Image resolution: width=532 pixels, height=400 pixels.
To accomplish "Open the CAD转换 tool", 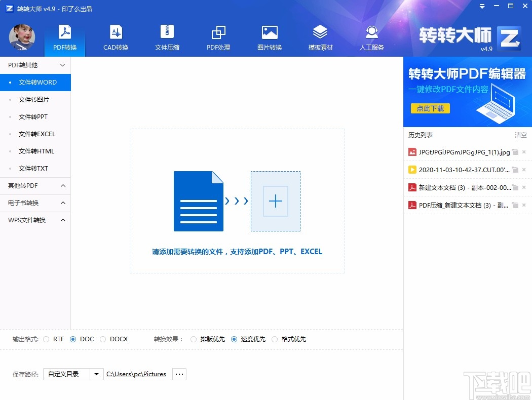I will 116,36.
